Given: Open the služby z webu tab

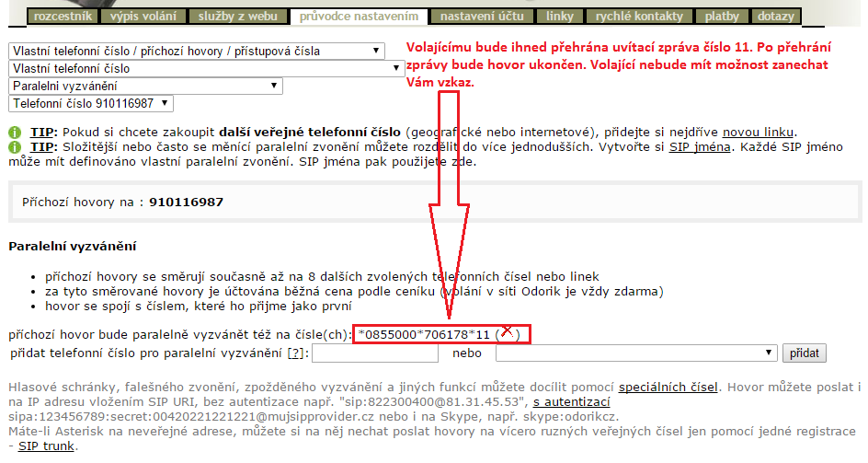Looking at the screenshot, I should click(x=238, y=17).
